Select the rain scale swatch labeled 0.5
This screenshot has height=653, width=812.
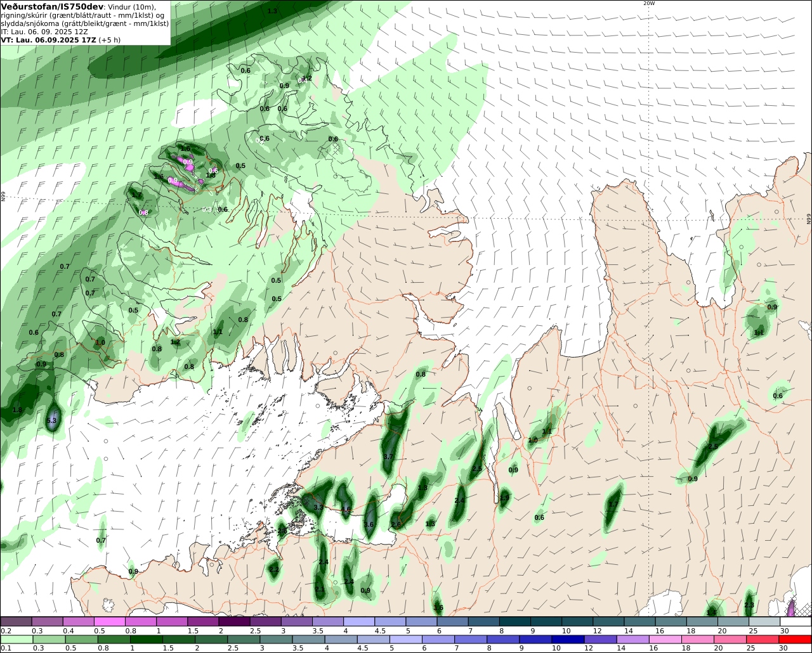click(x=81, y=640)
